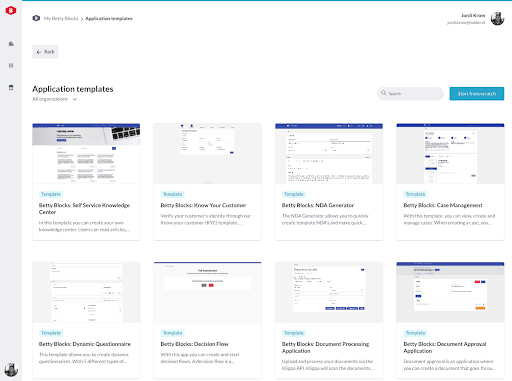
Task: Click the red Betty Blocks logo
Action: tap(11, 10)
